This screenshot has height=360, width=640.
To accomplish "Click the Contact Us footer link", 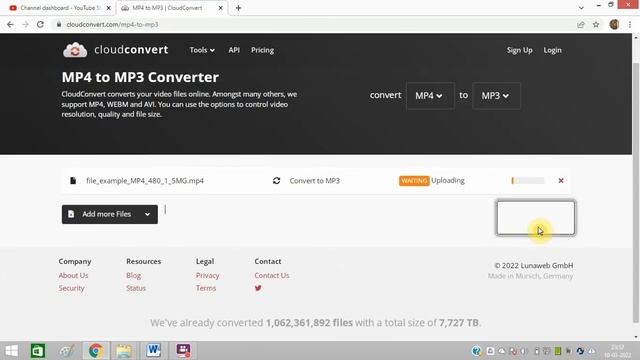I will [x=272, y=276].
